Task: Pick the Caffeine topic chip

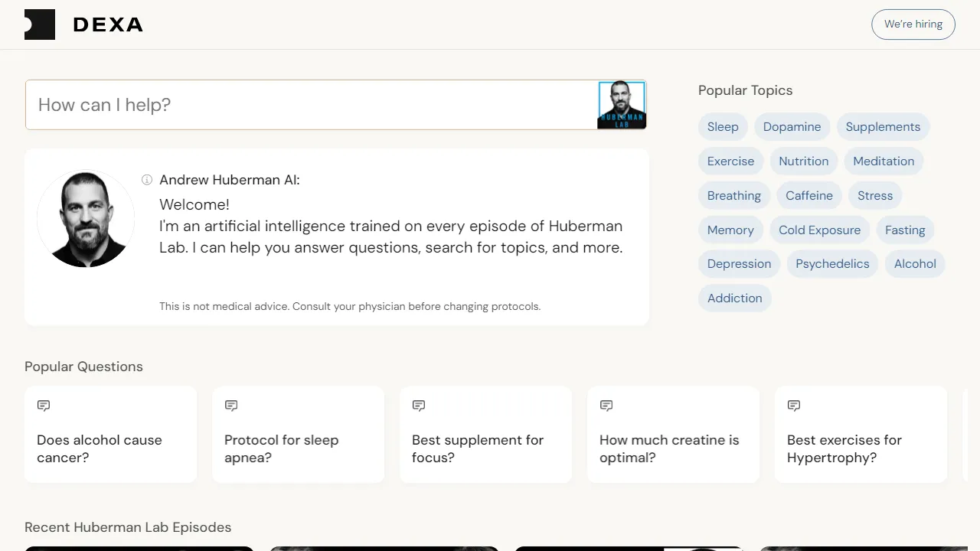Action: 809,196
